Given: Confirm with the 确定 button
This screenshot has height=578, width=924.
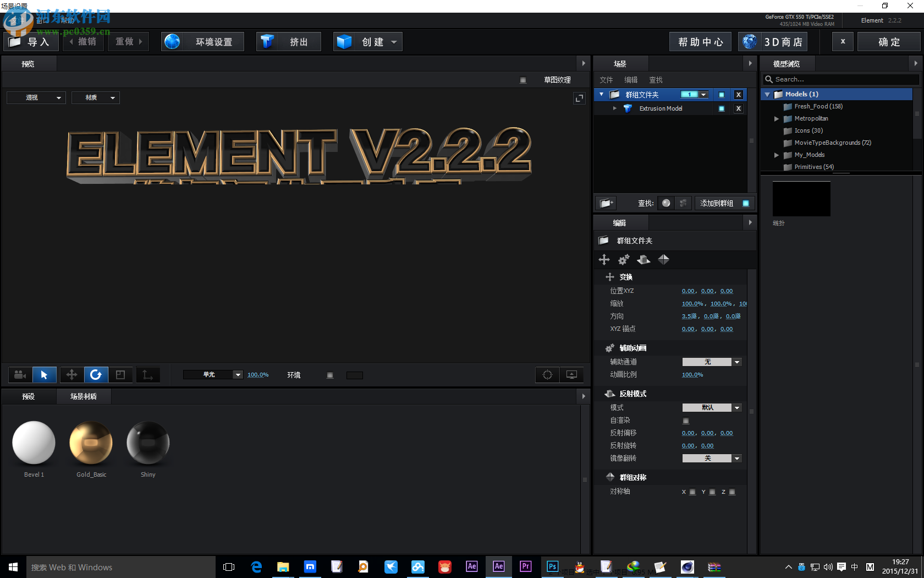Looking at the screenshot, I should (x=889, y=41).
